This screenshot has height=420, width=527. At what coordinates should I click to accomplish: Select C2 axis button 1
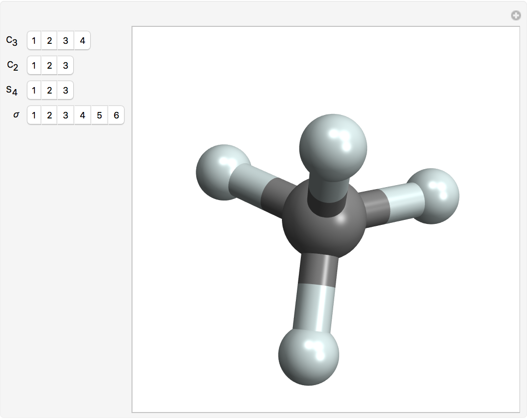(x=34, y=65)
